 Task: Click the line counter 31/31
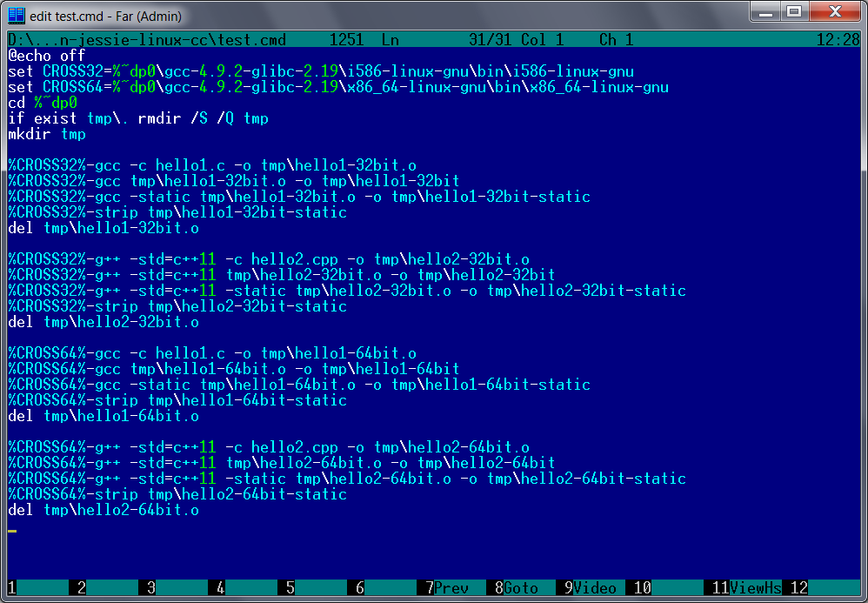tap(491, 40)
